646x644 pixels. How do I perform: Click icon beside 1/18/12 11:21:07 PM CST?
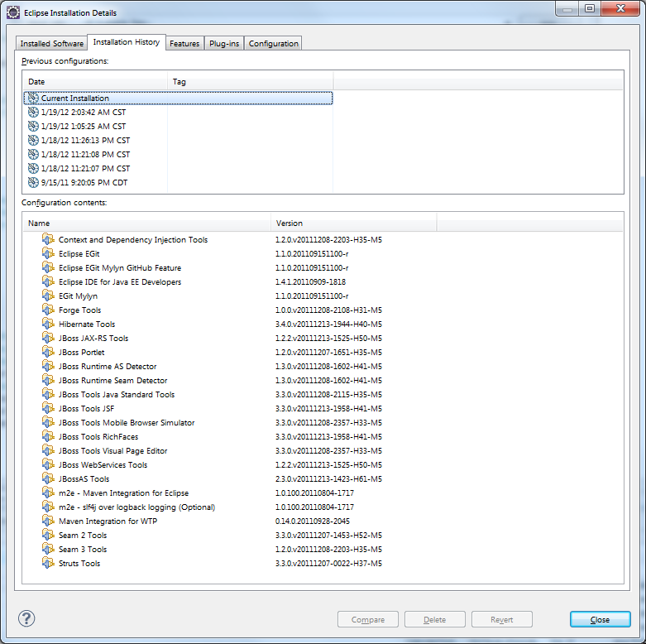33,168
